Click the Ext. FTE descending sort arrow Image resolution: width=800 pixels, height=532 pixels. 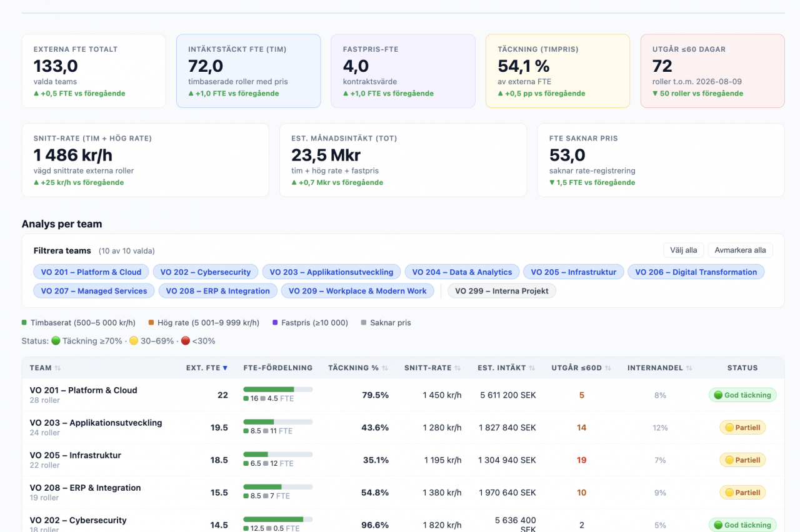point(225,368)
